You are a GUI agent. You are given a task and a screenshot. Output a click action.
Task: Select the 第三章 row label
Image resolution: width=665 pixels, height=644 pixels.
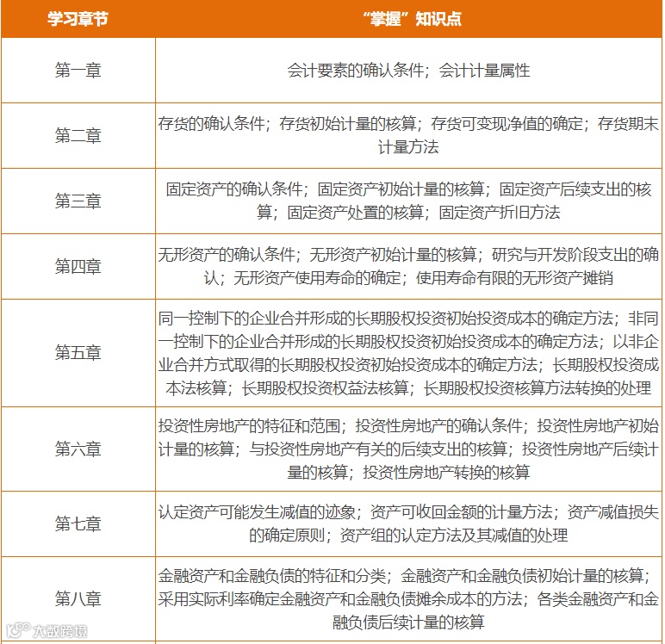click(x=78, y=201)
